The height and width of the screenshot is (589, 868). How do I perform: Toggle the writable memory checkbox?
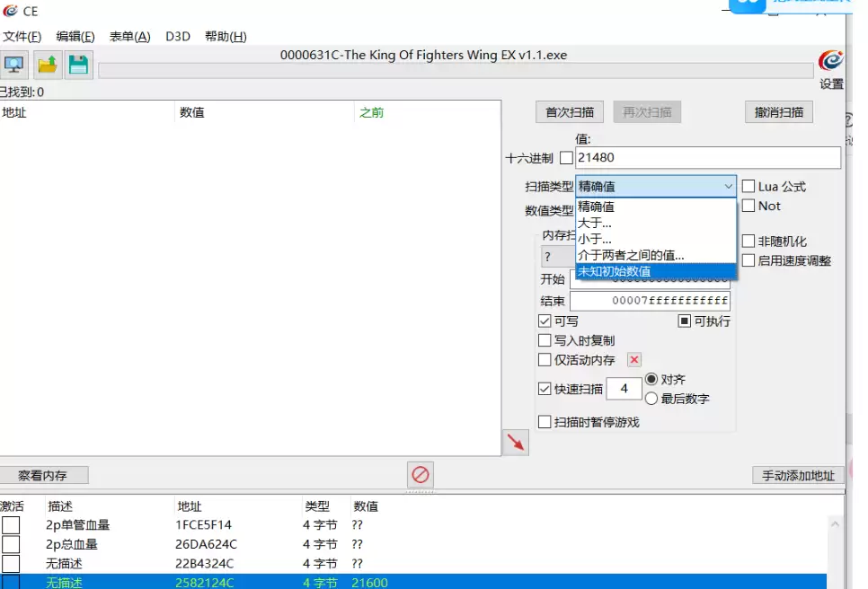point(545,321)
